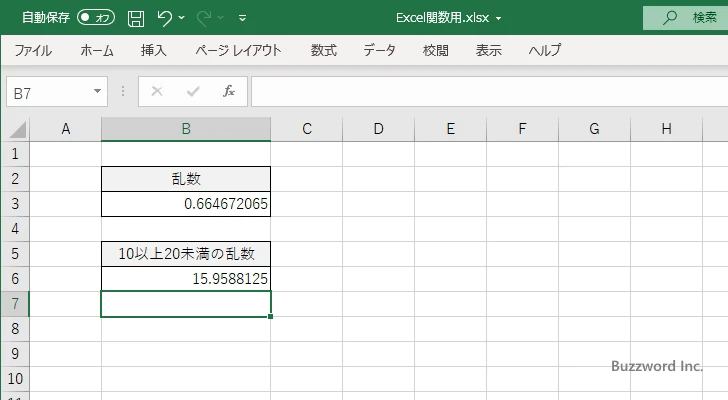Select row 6 header
Viewport: 728px width, 400px height.
click(15, 279)
